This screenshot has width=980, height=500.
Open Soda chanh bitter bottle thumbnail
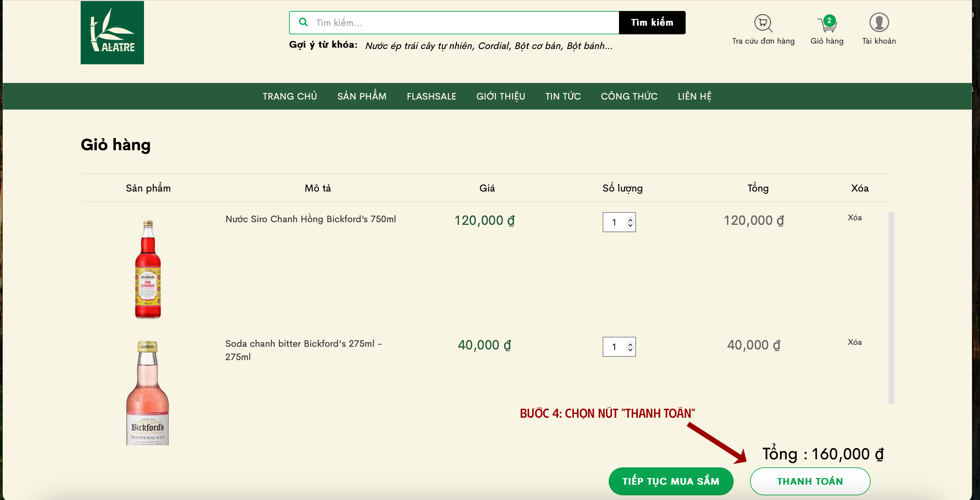click(x=148, y=393)
